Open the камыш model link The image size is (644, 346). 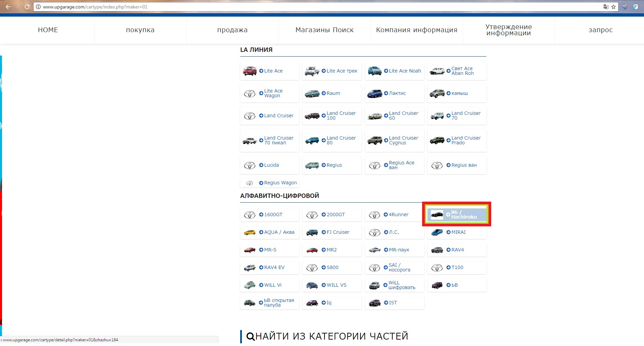[x=459, y=93]
